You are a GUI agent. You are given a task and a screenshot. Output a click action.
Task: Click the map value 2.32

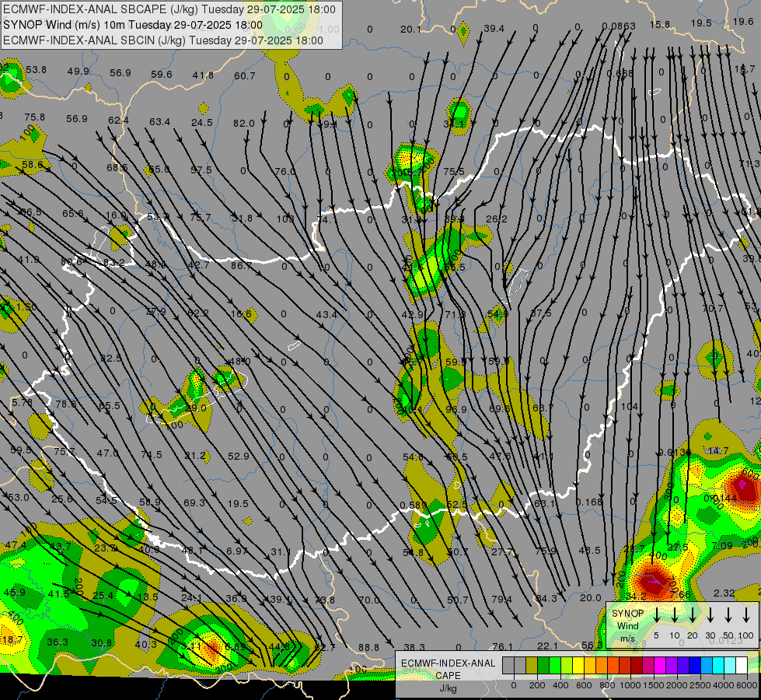724,593
